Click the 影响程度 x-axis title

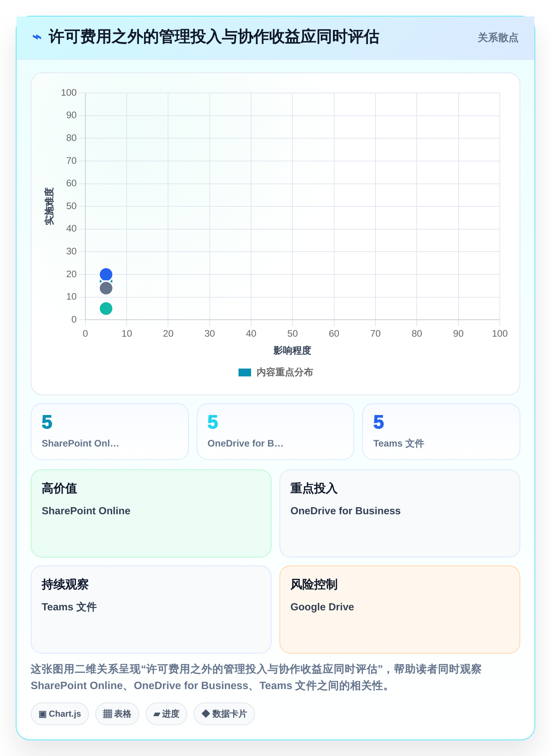pyautogui.click(x=292, y=350)
